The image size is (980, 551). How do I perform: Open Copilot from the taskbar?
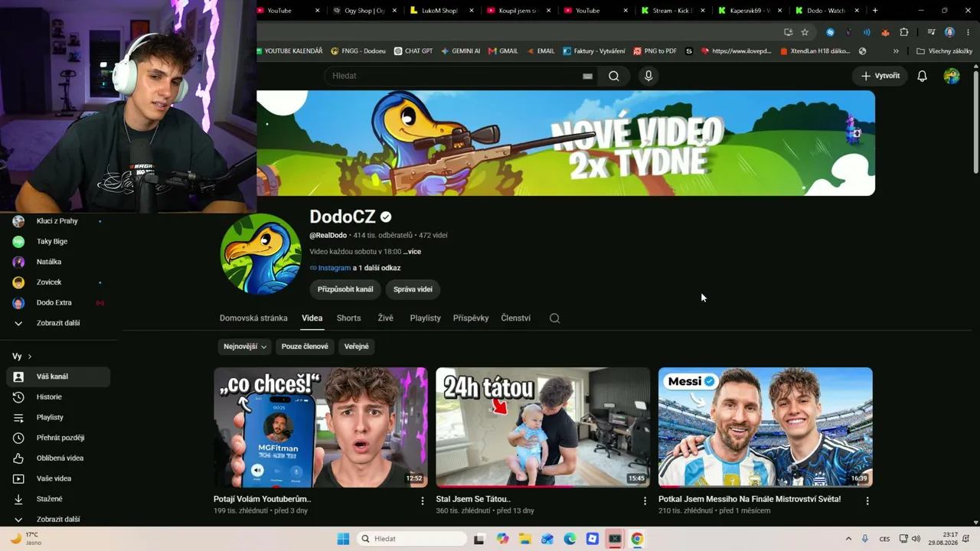[x=502, y=539]
